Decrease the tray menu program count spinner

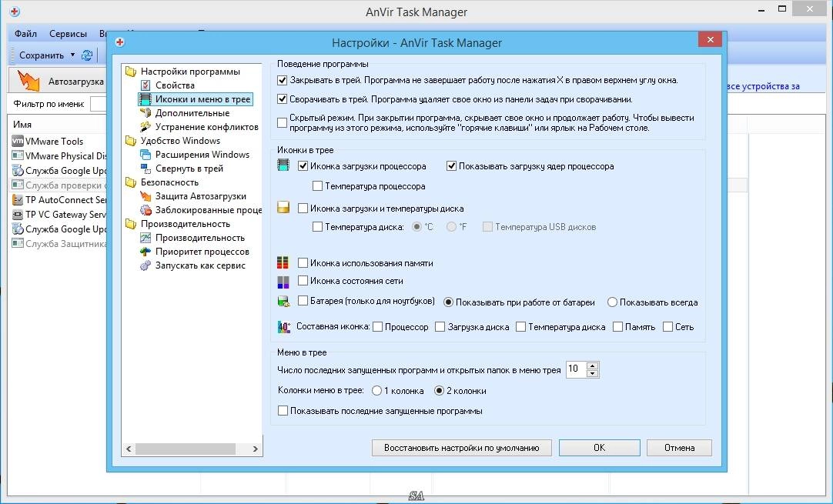pyautogui.click(x=593, y=373)
